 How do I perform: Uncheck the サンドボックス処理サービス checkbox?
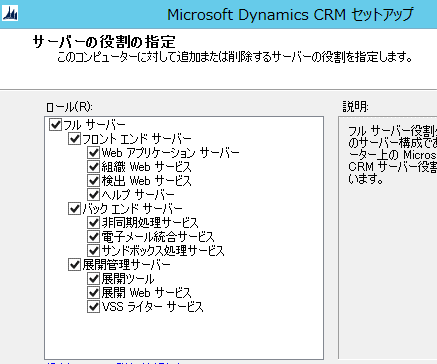94,250
